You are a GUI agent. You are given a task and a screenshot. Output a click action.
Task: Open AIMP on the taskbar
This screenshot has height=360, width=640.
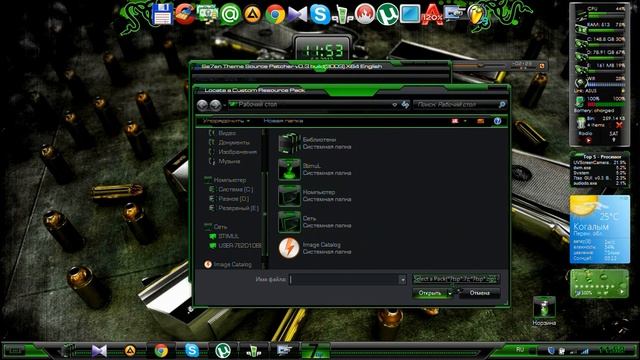click(130, 351)
